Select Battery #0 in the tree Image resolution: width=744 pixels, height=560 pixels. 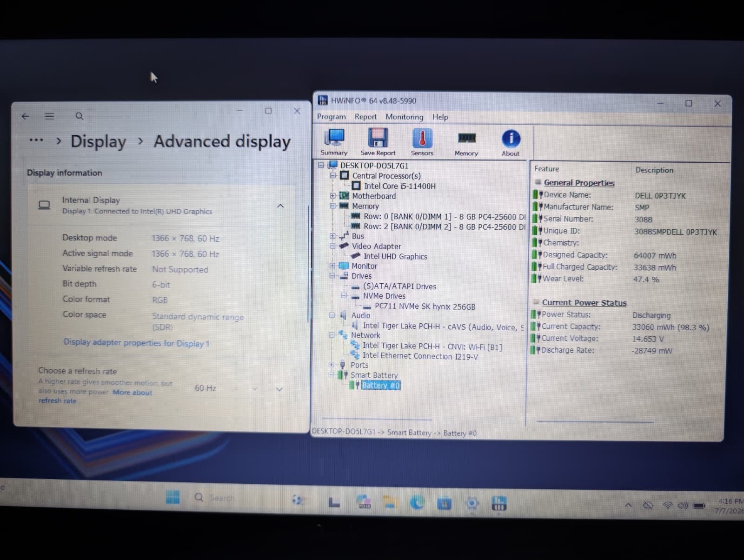coord(380,385)
